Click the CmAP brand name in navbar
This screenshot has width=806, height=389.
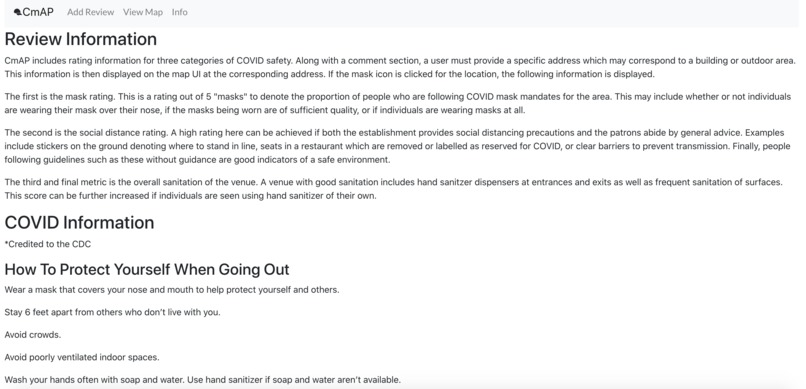(x=38, y=12)
